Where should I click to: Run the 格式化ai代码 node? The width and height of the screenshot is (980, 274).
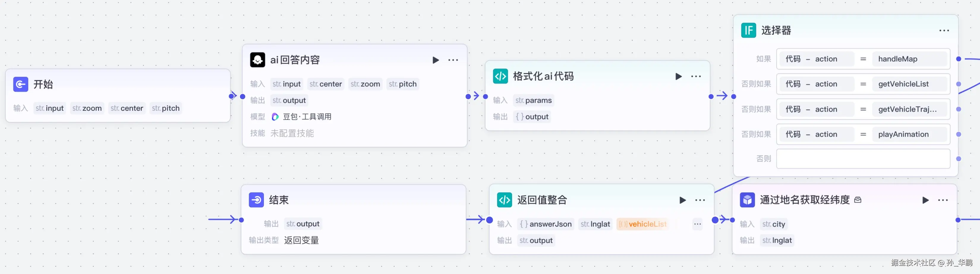(678, 76)
